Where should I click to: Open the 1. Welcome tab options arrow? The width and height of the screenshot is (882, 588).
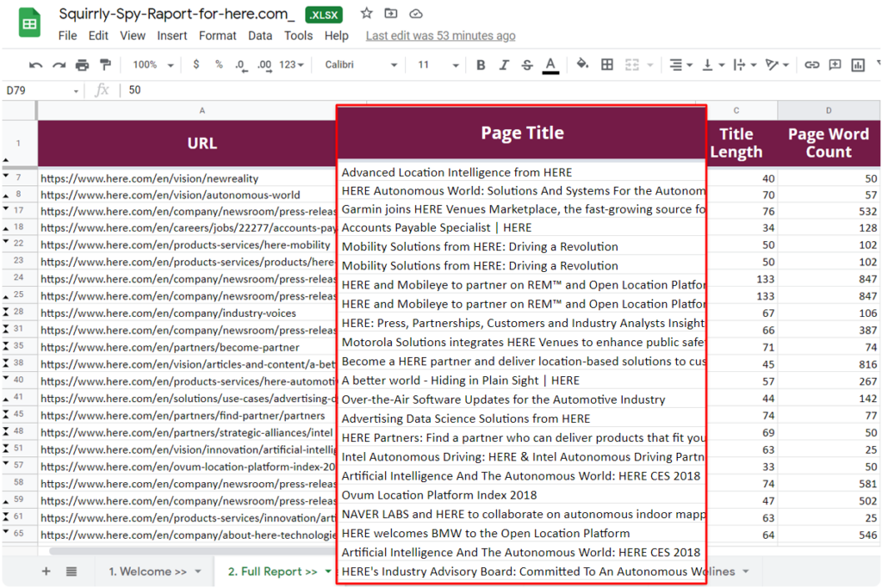pos(198,572)
